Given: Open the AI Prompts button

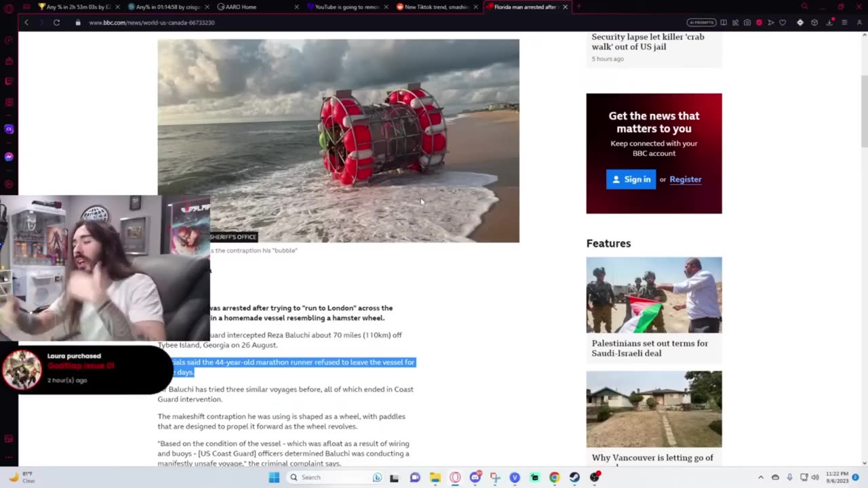Looking at the screenshot, I should tap(701, 22).
